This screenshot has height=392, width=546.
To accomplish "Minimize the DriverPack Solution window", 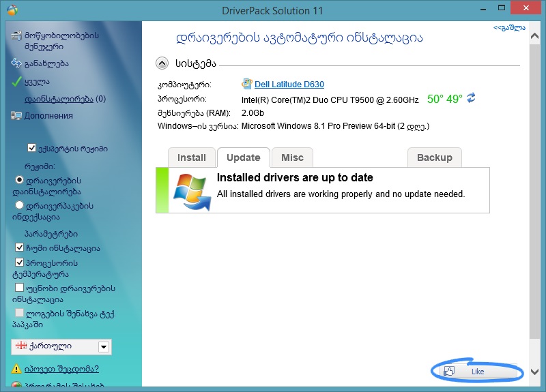I will 483,9.
